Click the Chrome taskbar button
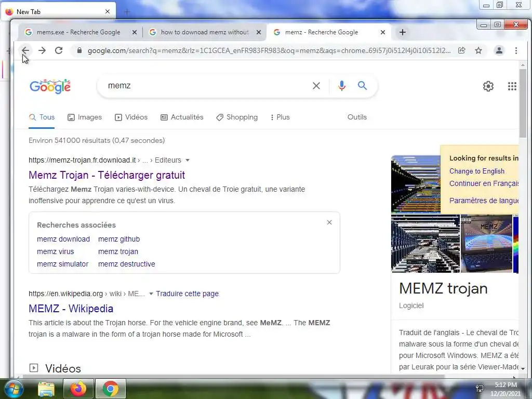The height and width of the screenshot is (399, 532). [x=110, y=389]
